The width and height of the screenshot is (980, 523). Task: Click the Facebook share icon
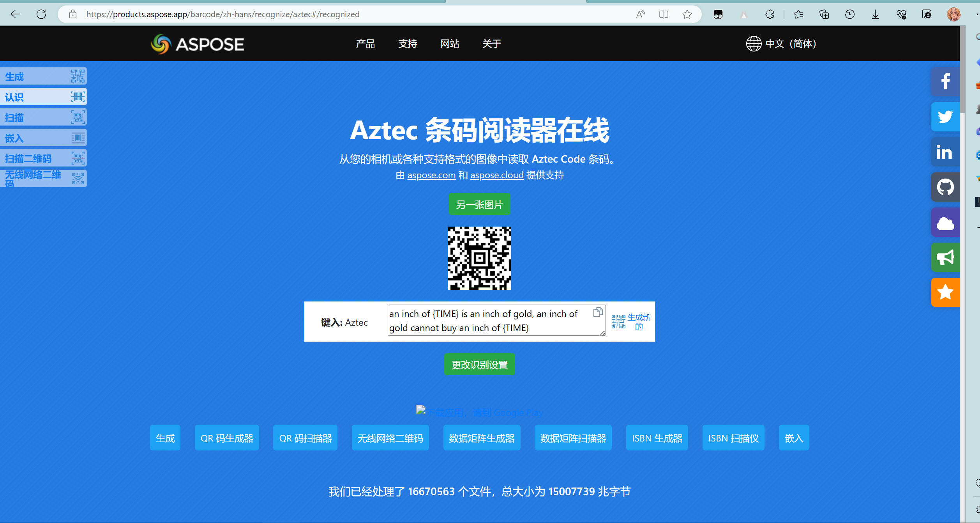[x=945, y=82]
